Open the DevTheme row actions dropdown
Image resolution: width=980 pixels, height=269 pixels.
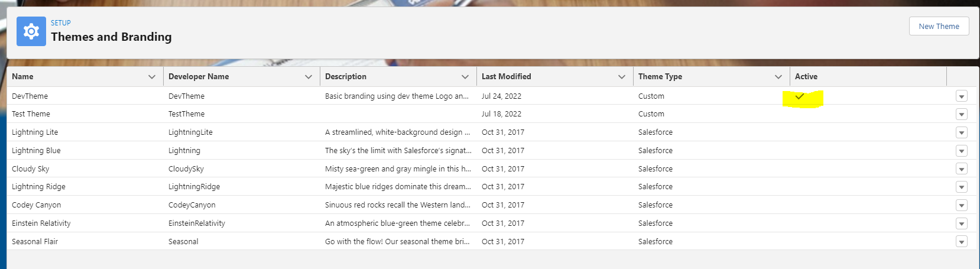tap(961, 96)
